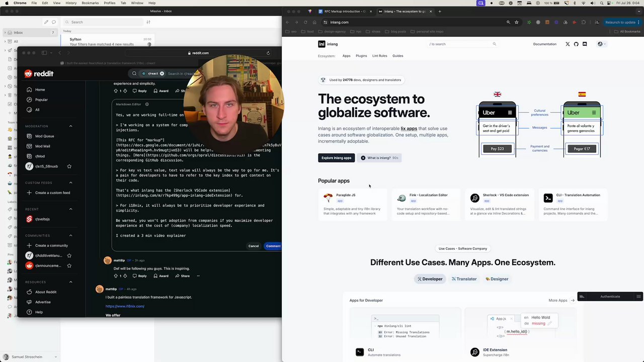The image size is (644, 362).
Task: Open the account menu beside Samuel Stroschein
Action: (x=55, y=357)
